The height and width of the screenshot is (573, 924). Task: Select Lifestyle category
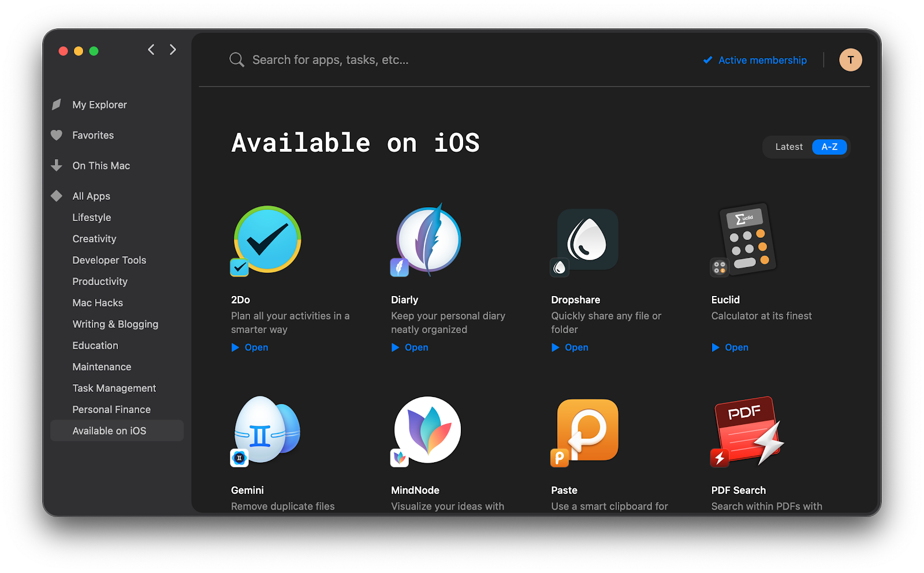coord(92,218)
